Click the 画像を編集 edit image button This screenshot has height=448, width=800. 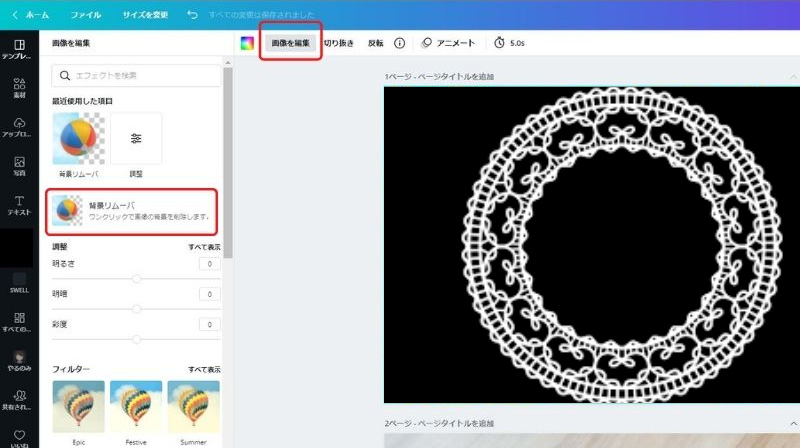coord(290,43)
